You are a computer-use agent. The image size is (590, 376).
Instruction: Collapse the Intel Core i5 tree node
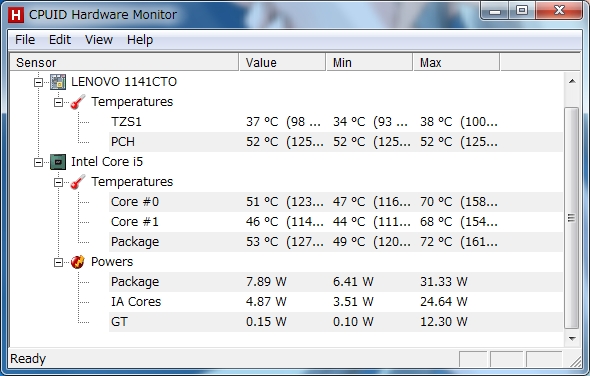(38, 162)
